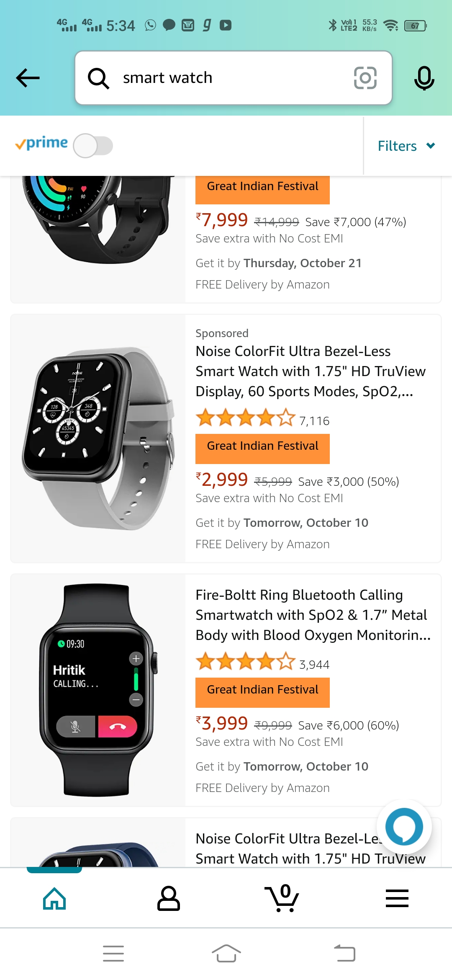Screen dimensions: 452x980
Task: Open Noise ColorFit Ultra sponsored listing title
Action: tap(311, 371)
